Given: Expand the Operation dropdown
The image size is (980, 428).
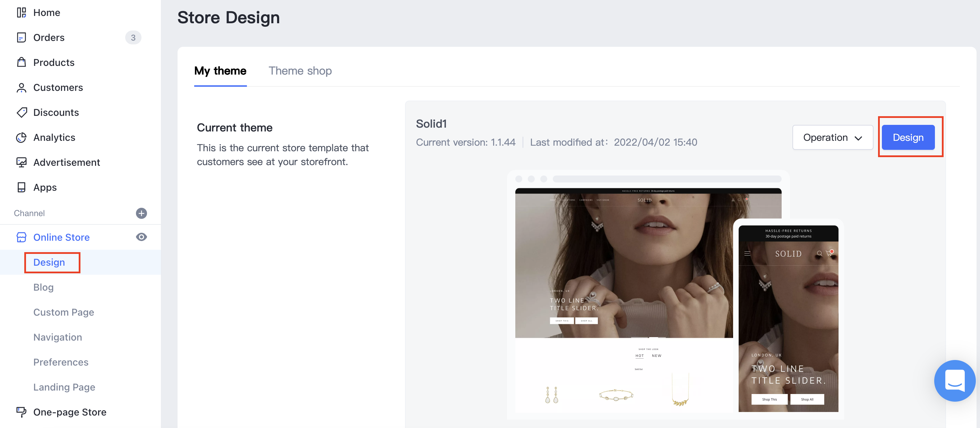Looking at the screenshot, I should point(832,137).
